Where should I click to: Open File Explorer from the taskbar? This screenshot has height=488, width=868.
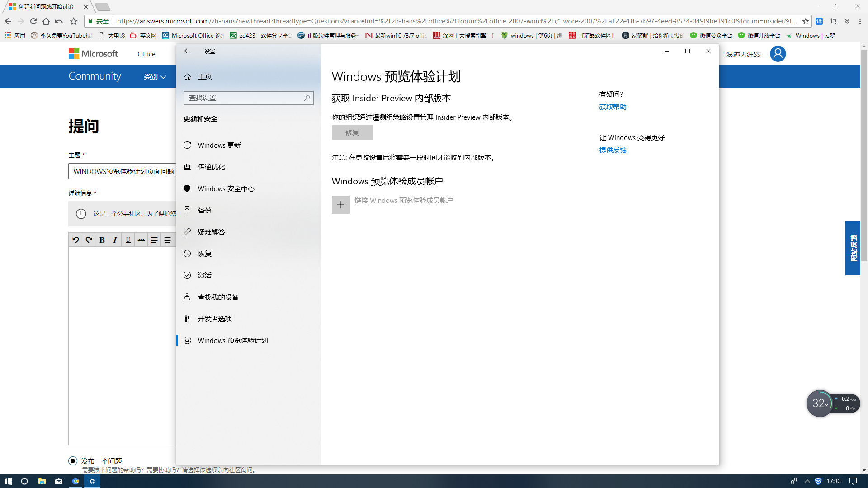[42, 481]
